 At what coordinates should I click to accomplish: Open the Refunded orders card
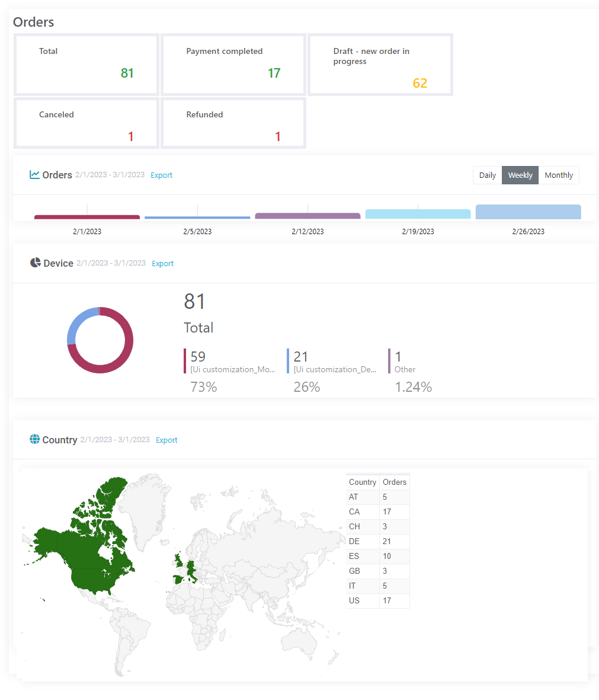click(233, 123)
